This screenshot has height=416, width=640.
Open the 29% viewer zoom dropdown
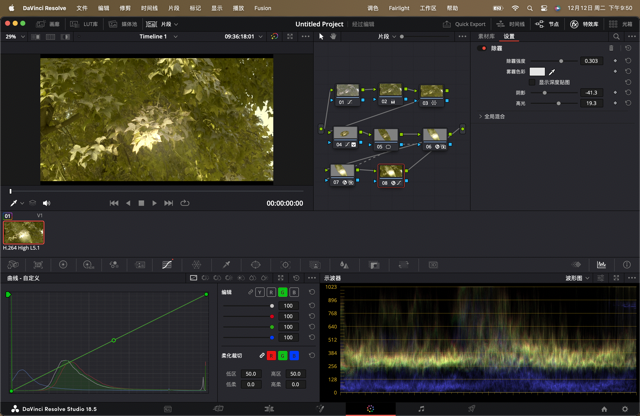click(16, 36)
